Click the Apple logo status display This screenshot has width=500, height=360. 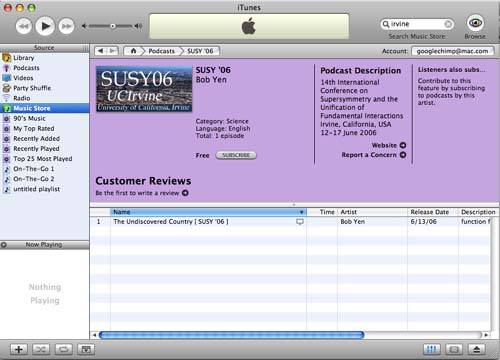coord(249,26)
